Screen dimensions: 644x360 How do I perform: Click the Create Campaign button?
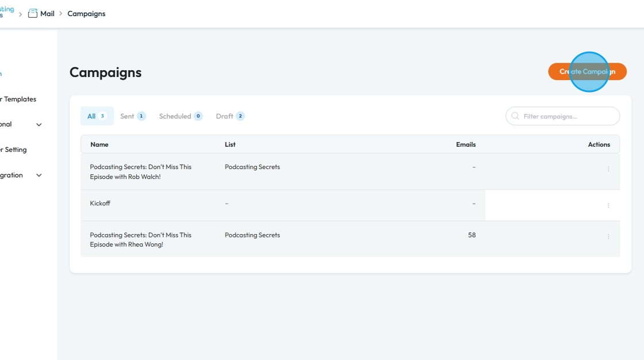587,72
